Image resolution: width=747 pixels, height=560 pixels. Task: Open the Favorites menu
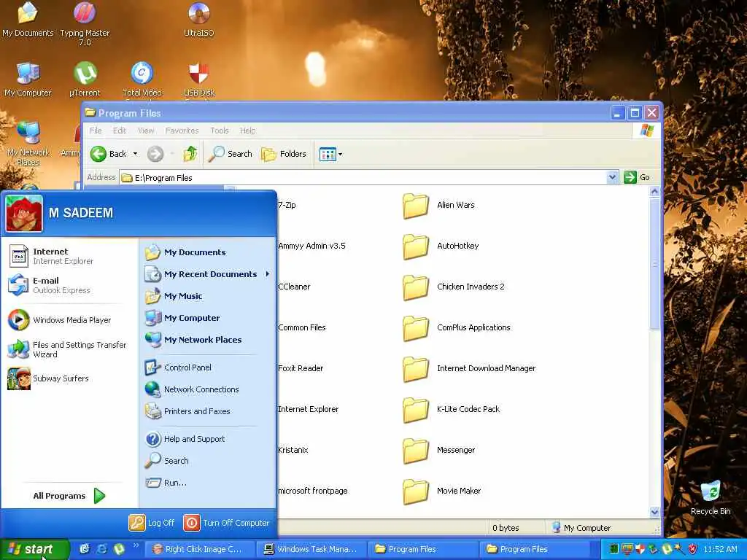click(x=182, y=130)
